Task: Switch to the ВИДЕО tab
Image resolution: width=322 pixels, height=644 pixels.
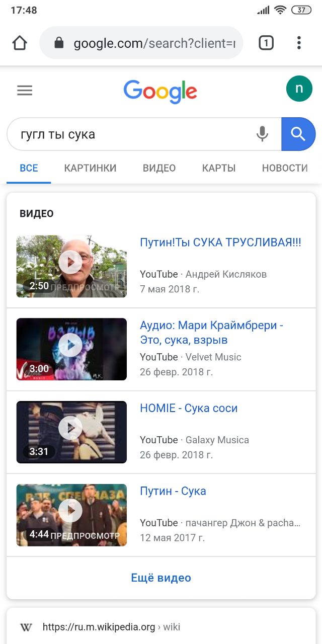Action: pos(159,168)
